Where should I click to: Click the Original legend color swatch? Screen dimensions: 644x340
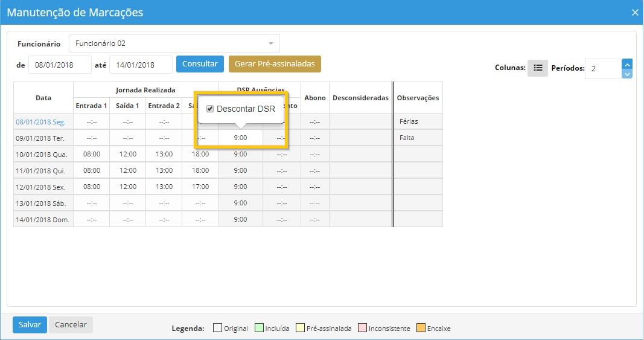(217, 329)
